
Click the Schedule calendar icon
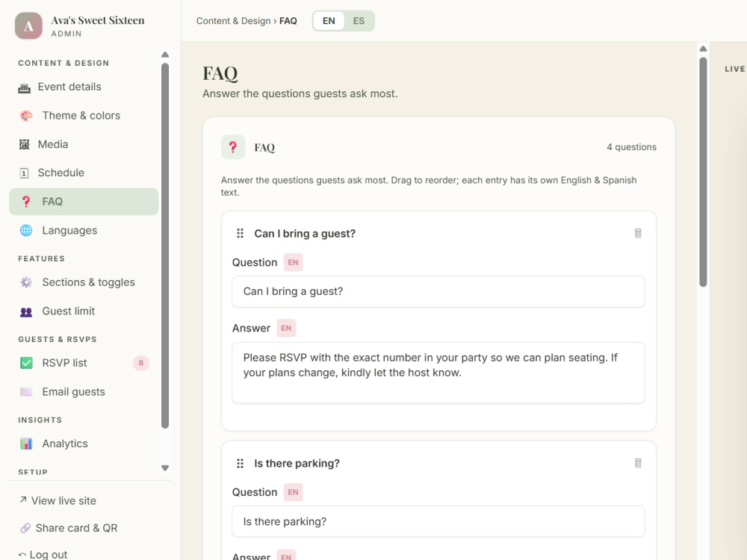coord(25,173)
